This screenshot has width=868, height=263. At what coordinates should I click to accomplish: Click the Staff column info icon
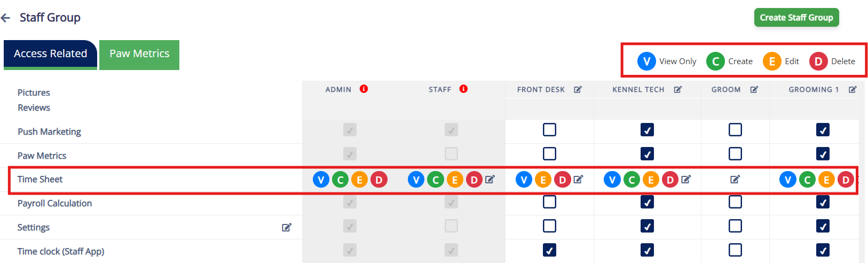coord(463,89)
